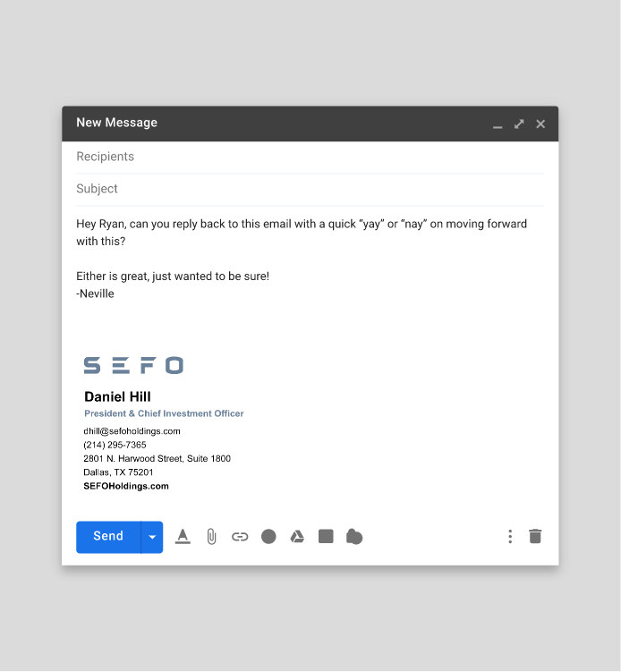
Task: Open text formatting options (underlined A)
Action: click(183, 537)
